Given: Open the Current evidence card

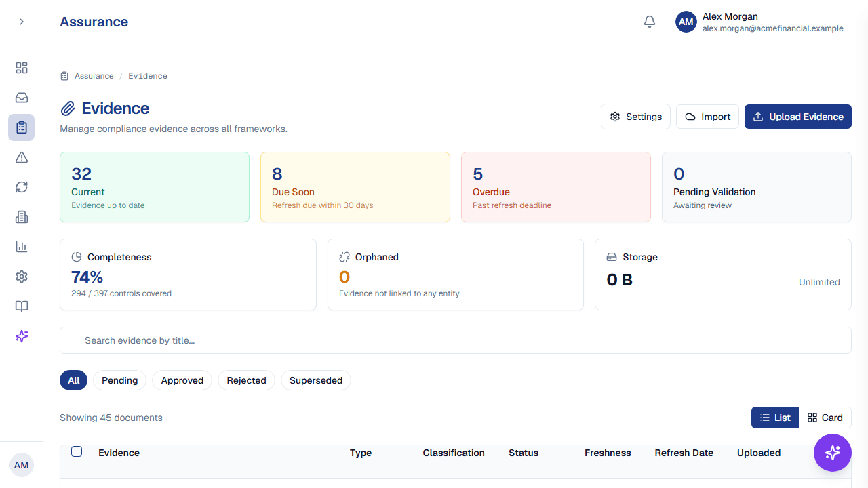Looking at the screenshot, I should point(155,187).
